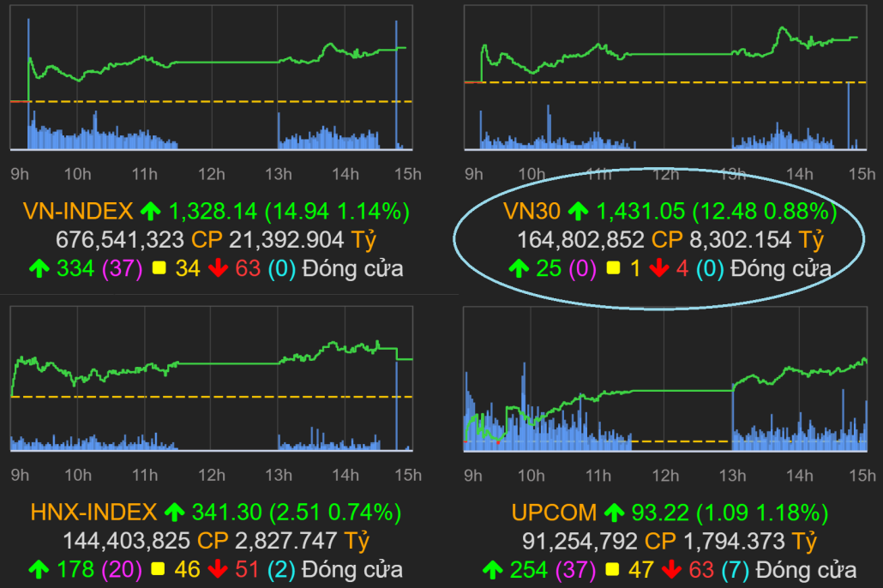Select the UPCOM index label

(x=554, y=513)
